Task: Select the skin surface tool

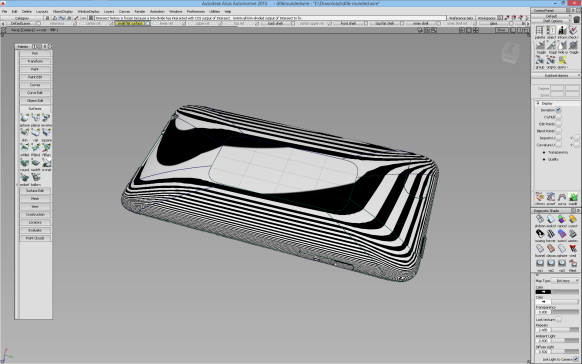Action: pos(25,133)
